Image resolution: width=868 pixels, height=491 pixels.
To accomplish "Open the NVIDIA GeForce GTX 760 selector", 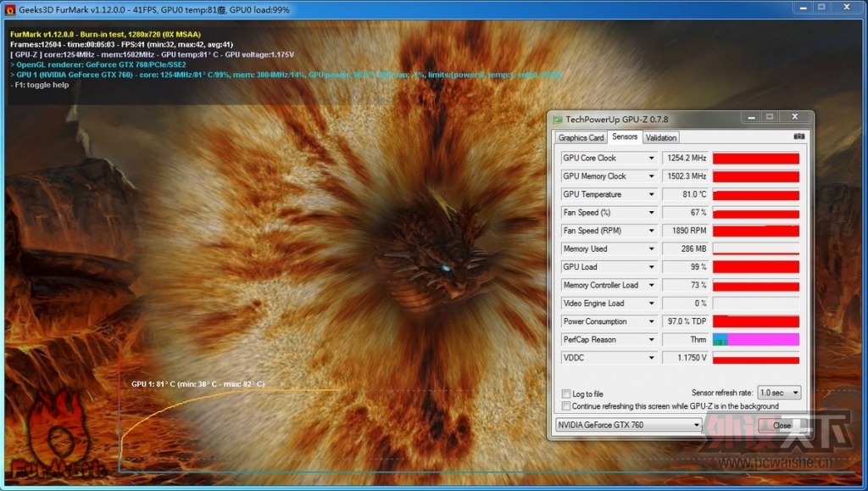I will click(628, 425).
